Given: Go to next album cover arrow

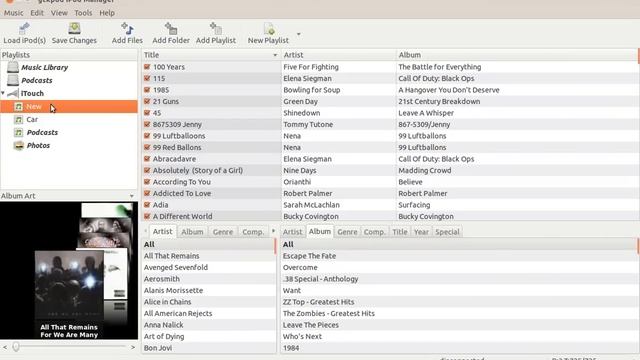Looking at the screenshot, I should (133, 347).
